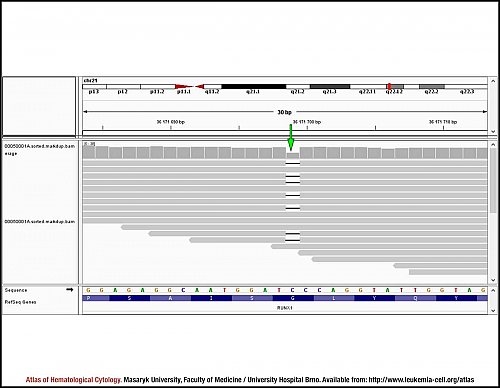This screenshot has width=500, height=388.
Task: Jump to the q11.2 band on the ideogram
Action: pos(213,87)
